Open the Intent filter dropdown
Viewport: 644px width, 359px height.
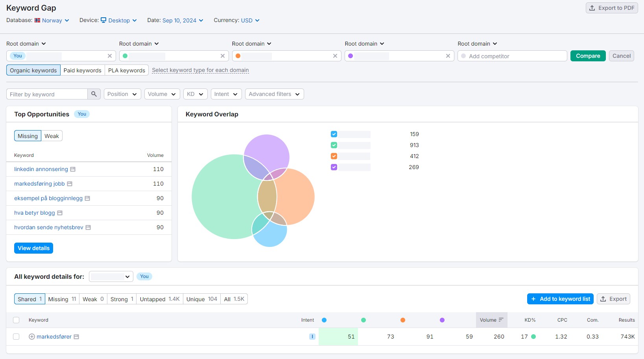pos(226,94)
